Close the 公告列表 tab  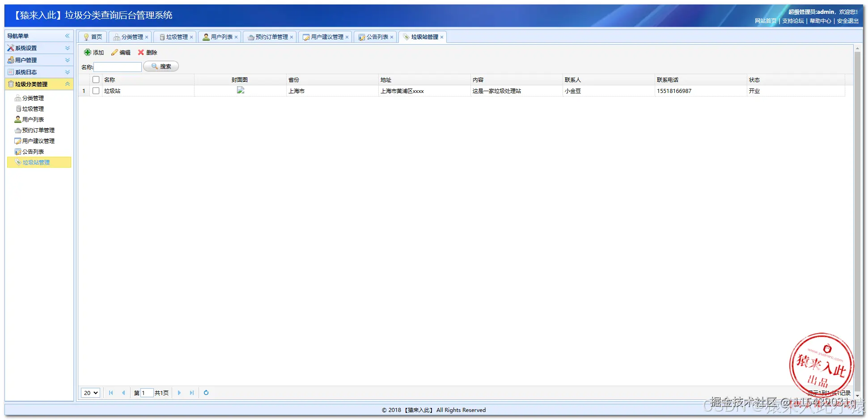coord(392,37)
